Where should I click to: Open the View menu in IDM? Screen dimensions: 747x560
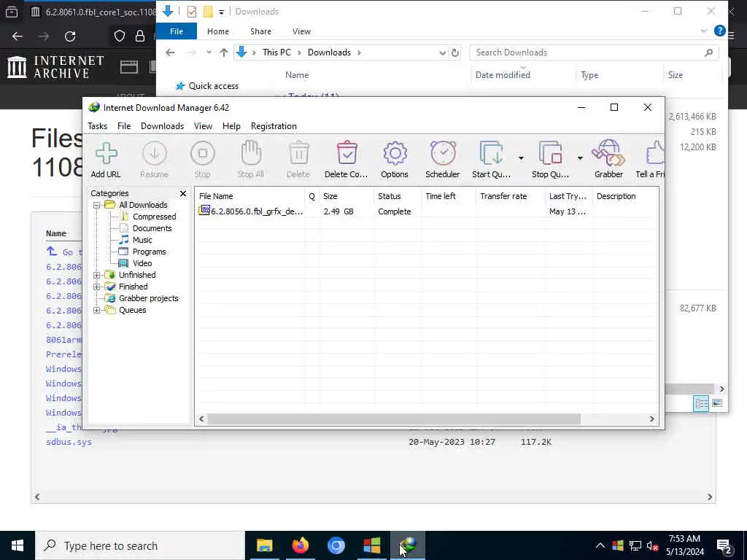(203, 126)
